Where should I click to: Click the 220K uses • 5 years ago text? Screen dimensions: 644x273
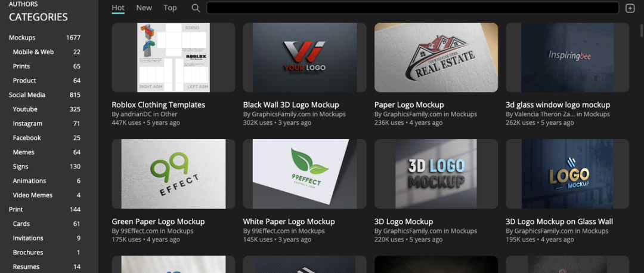coord(408,239)
